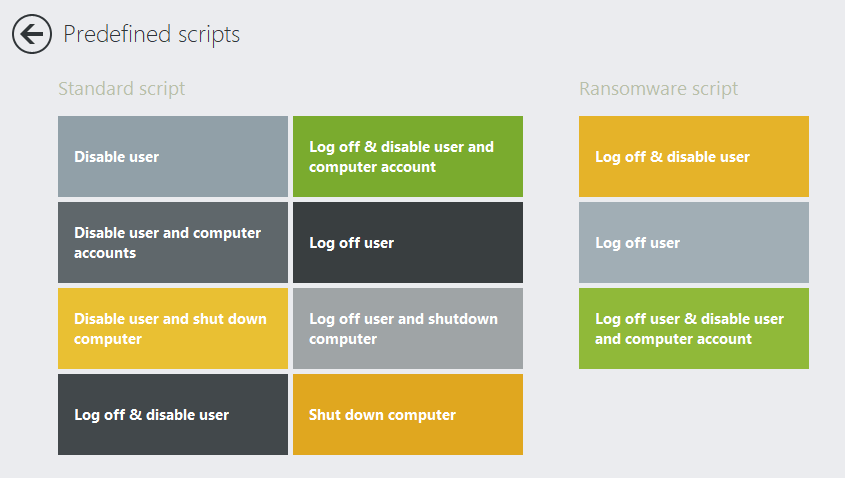Select the Disable user script tile
The image size is (845, 478).
point(172,157)
